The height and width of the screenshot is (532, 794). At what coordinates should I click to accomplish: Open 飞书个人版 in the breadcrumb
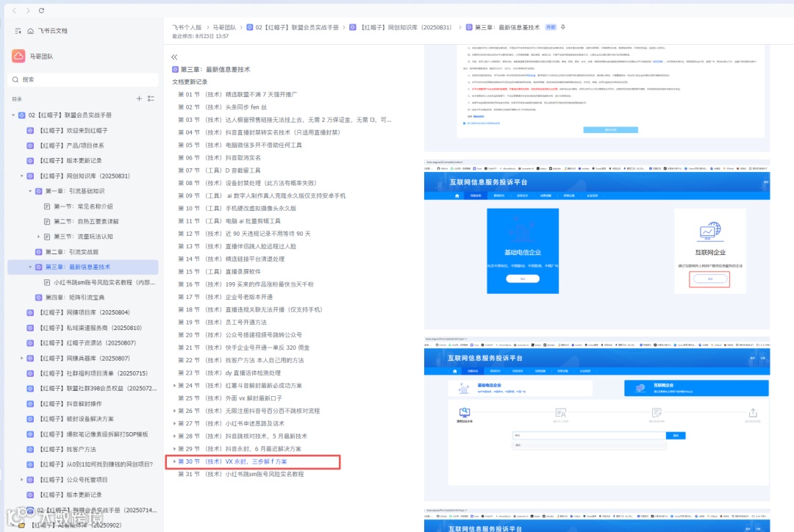187,27
